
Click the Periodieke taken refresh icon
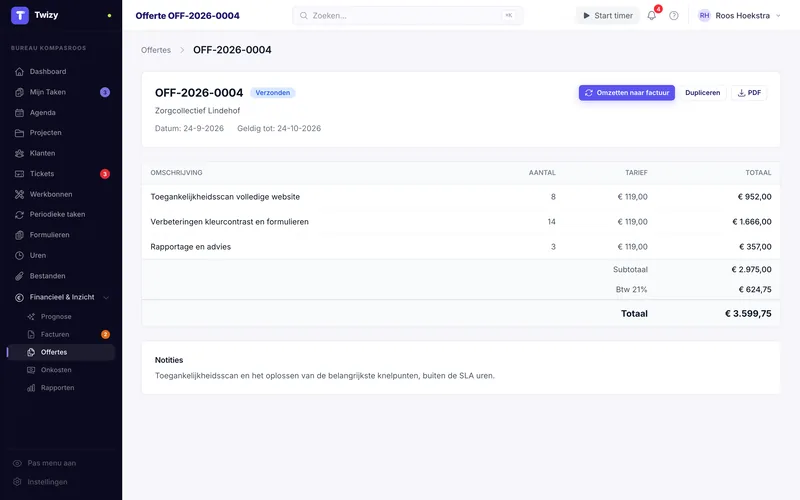[19, 215]
